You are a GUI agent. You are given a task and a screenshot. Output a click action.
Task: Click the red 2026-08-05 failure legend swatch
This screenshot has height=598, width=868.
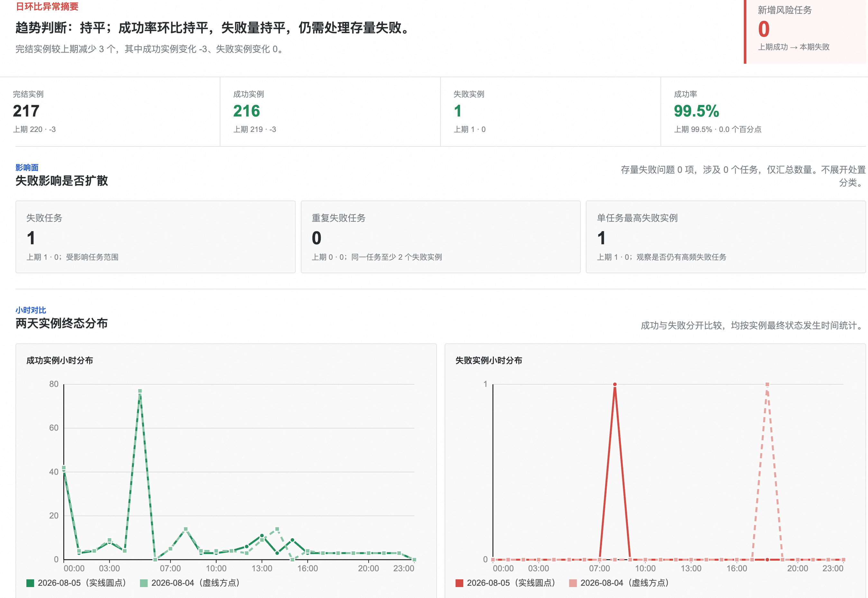pos(459,583)
